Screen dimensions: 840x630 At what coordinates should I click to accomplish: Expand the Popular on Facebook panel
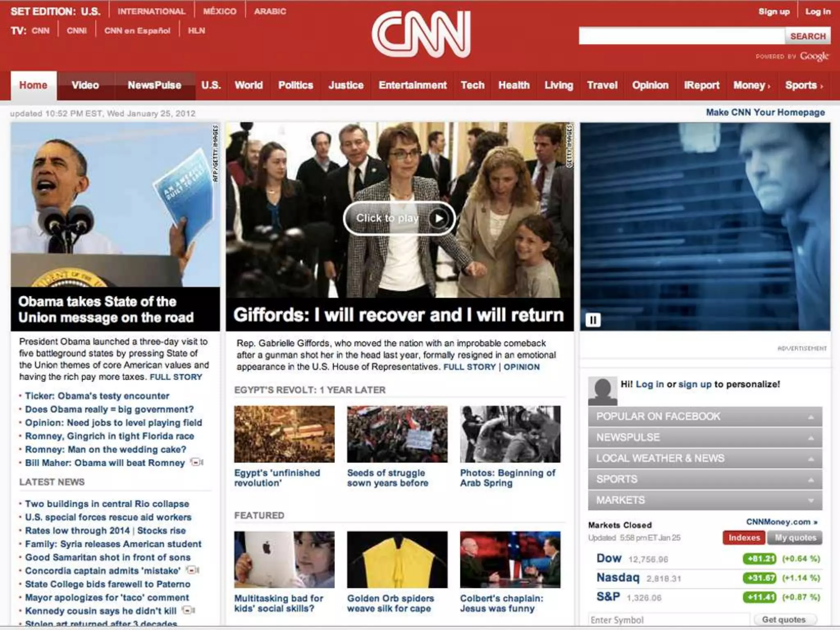pyautogui.click(x=705, y=416)
